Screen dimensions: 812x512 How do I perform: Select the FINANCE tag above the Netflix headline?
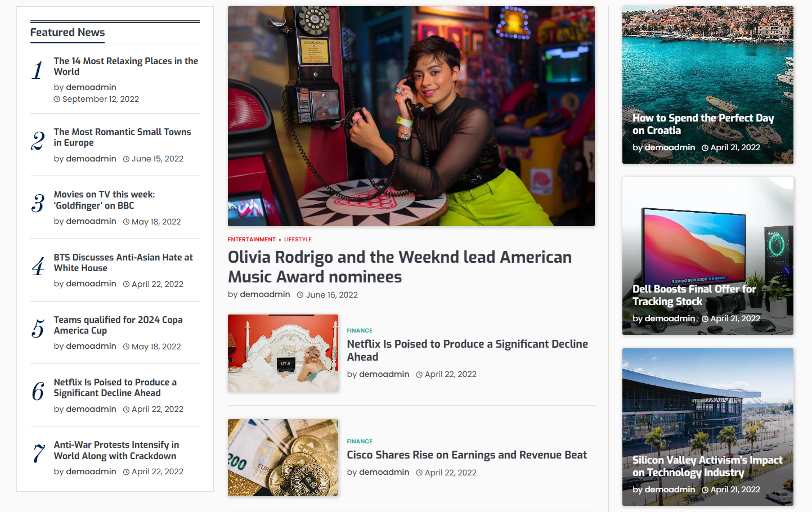click(360, 331)
